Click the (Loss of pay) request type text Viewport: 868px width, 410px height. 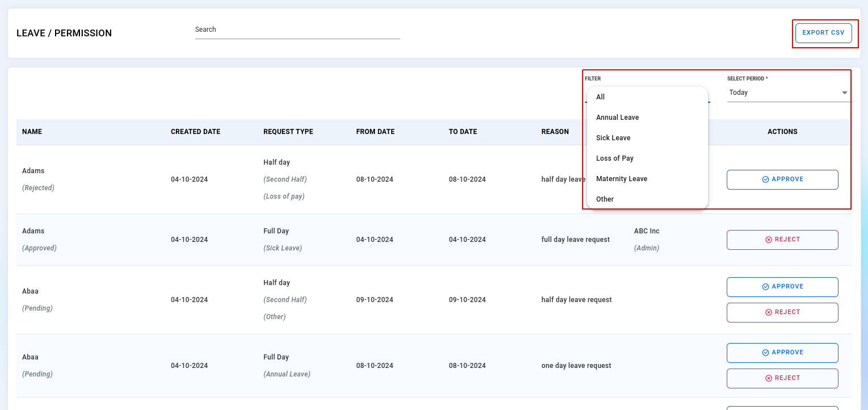284,196
